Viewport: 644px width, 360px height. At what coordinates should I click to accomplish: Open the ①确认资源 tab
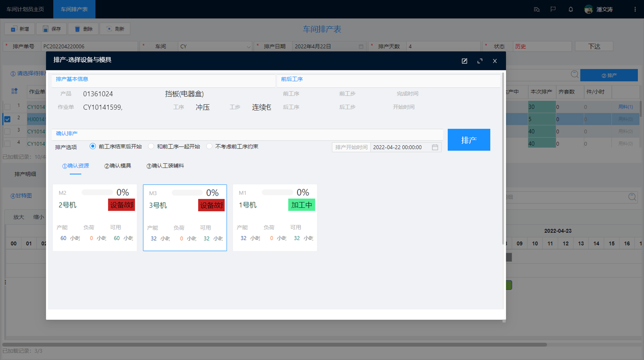point(75,166)
